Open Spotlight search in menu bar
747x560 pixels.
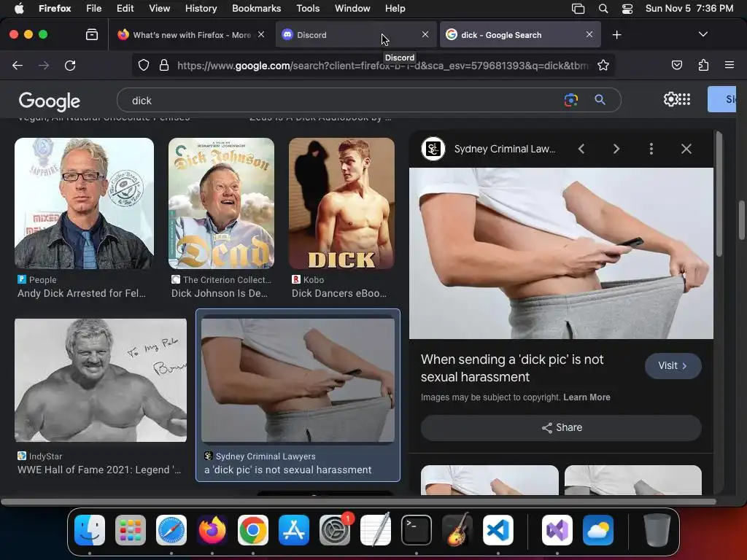point(603,9)
